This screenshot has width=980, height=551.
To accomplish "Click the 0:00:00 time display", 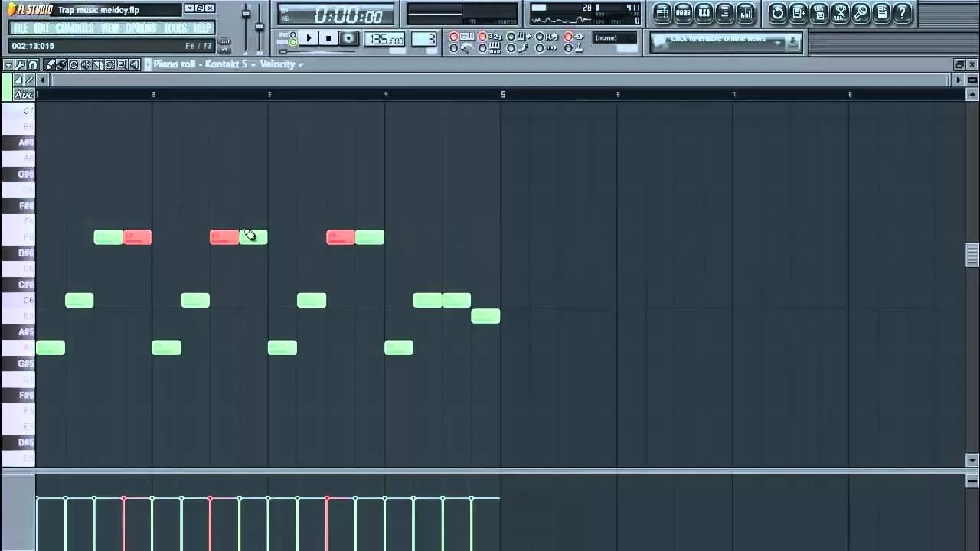I will point(338,15).
